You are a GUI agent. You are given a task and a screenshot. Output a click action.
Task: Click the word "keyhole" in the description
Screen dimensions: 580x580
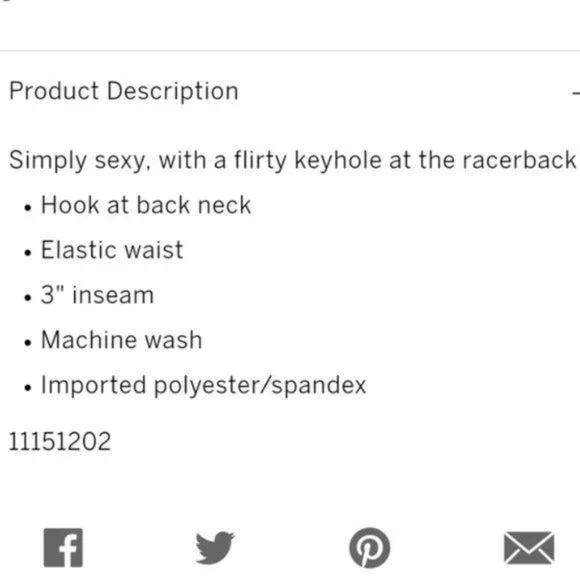pos(338,161)
